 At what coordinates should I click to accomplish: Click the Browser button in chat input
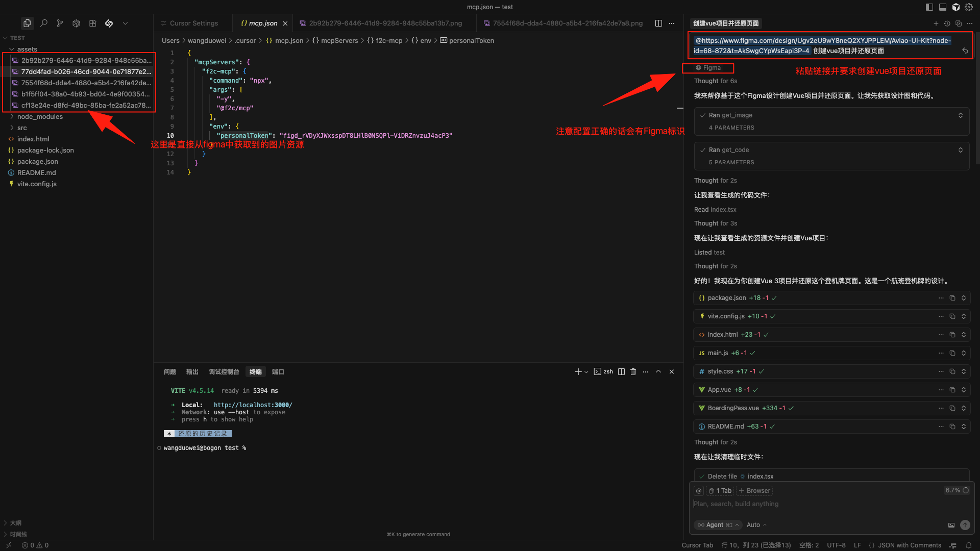tap(754, 491)
